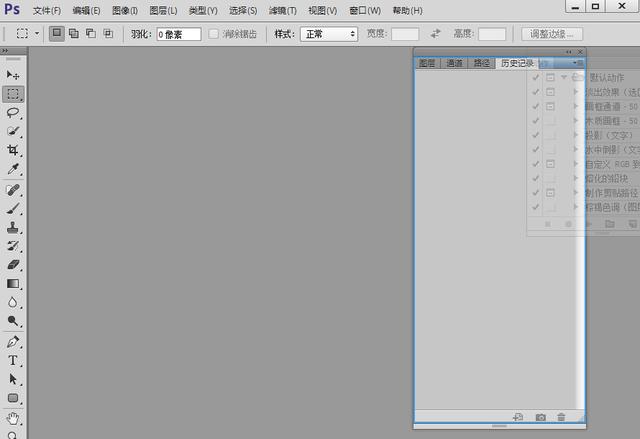Expand the 熔化的铅块 action triangle
The width and height of the screenshot is (640, 439).
pos(576,178)
